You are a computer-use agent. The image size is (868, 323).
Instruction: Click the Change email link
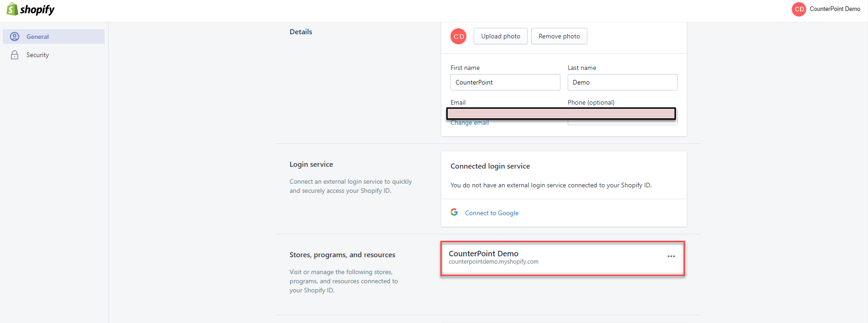[x=470, y=123]
